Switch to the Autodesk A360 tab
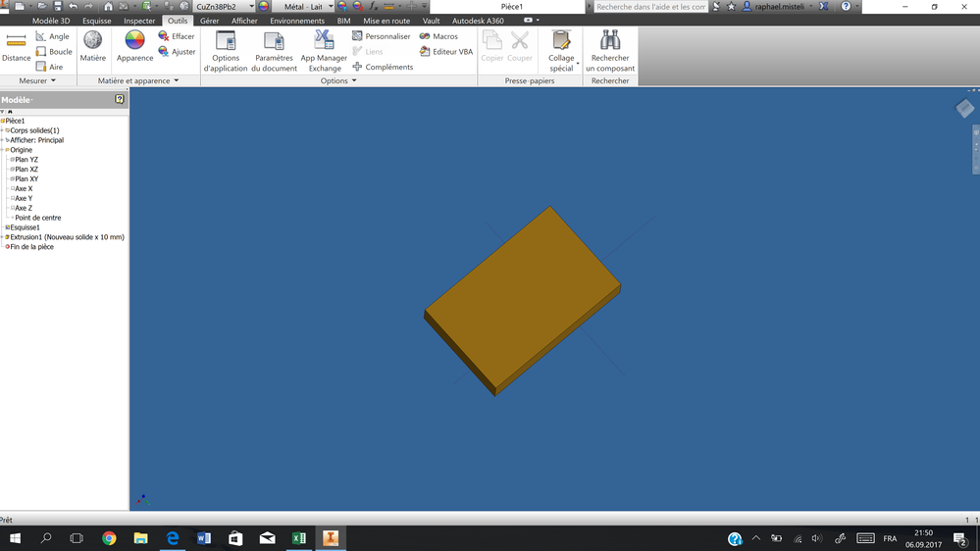The height and width of the screenshot is (551, 980). [x=478, y=21]
